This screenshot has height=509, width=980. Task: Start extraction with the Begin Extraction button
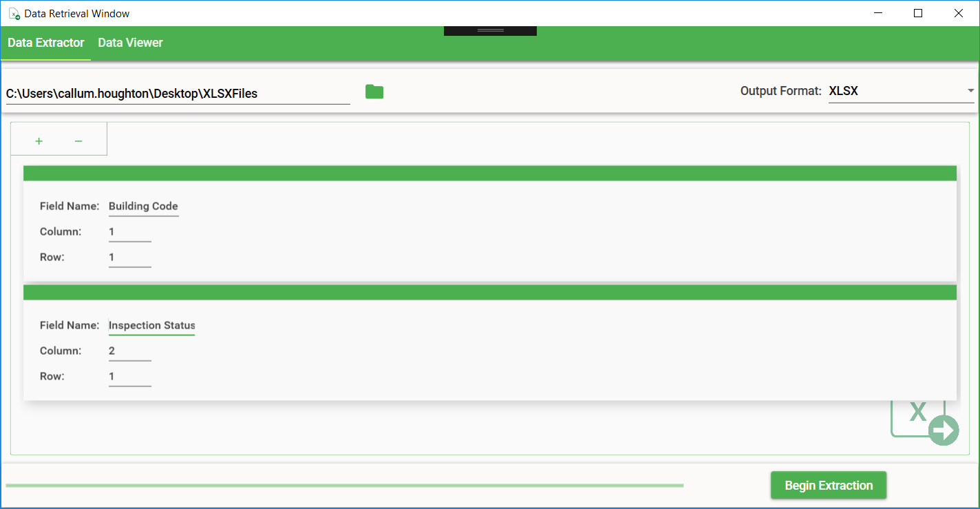(x=829, y=486)
